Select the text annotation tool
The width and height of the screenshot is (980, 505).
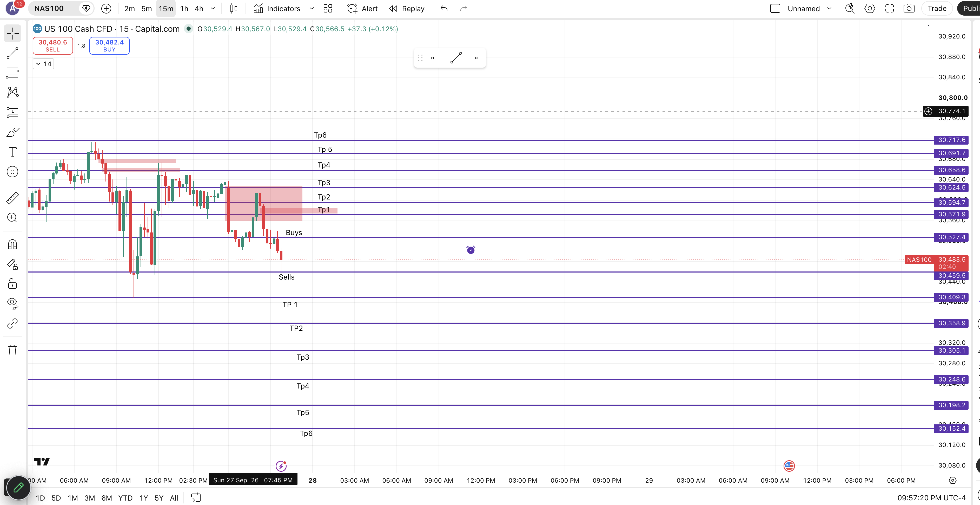click(12, 152)
